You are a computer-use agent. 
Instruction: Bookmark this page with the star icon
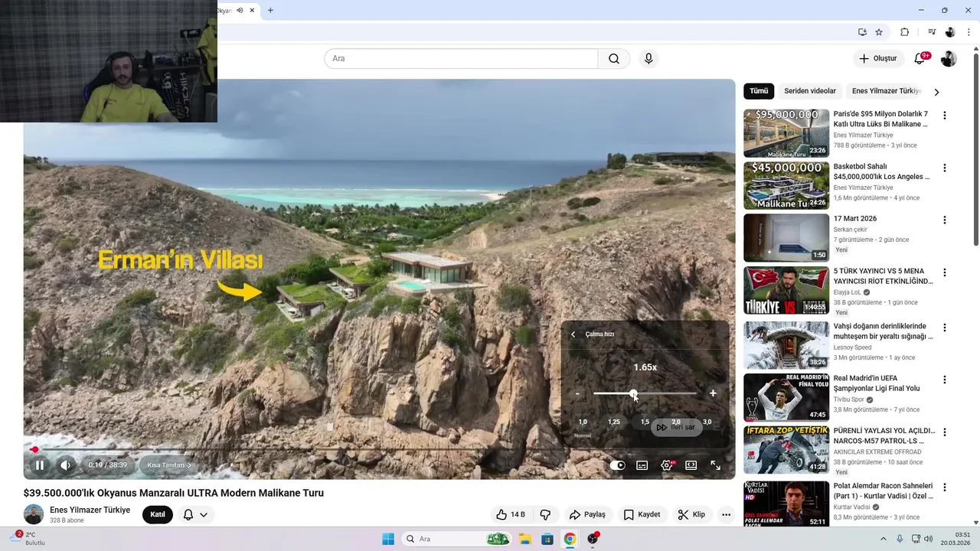(879, 32)
